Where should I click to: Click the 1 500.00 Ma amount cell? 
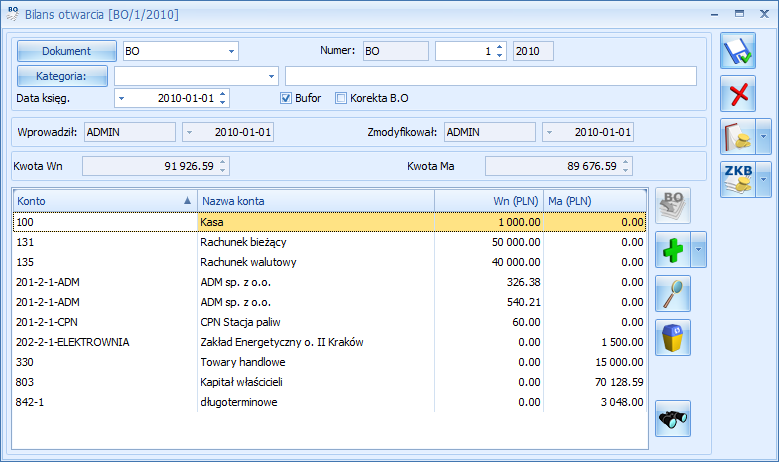(595, 342)
